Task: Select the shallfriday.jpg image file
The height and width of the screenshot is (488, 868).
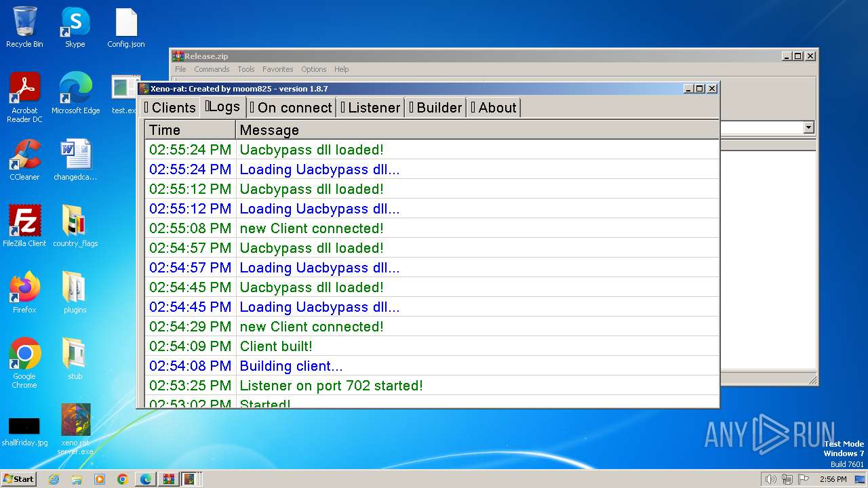Action: [x=24, y=431]
